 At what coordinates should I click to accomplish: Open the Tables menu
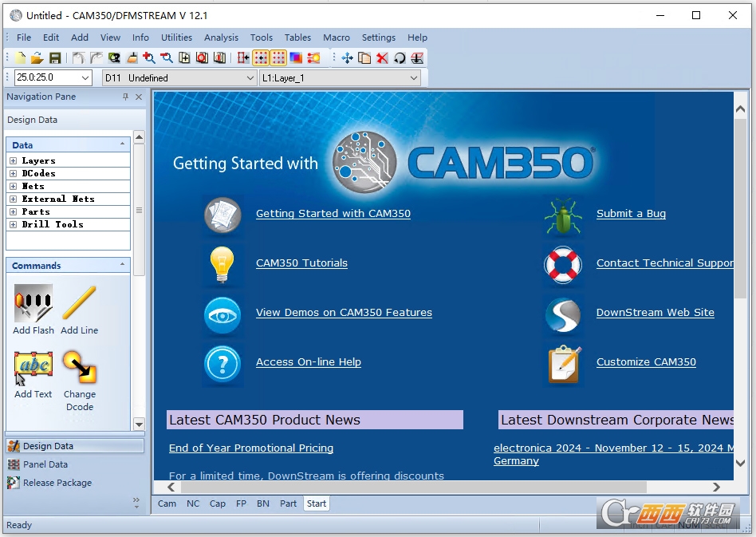point(297,38)
